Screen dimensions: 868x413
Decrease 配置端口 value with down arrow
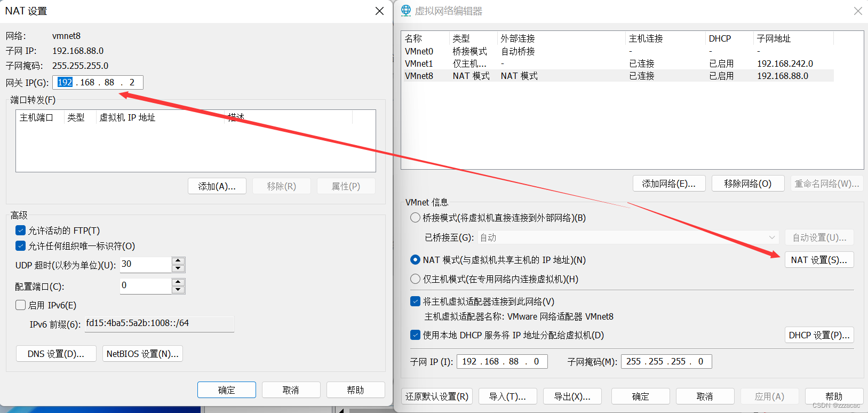[179, 290]
